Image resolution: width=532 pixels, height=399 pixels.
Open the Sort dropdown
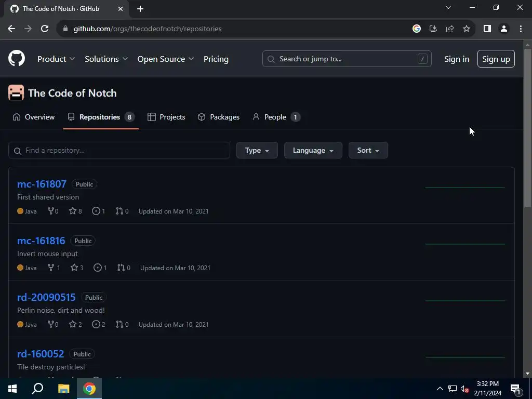(x=368, y=150)
